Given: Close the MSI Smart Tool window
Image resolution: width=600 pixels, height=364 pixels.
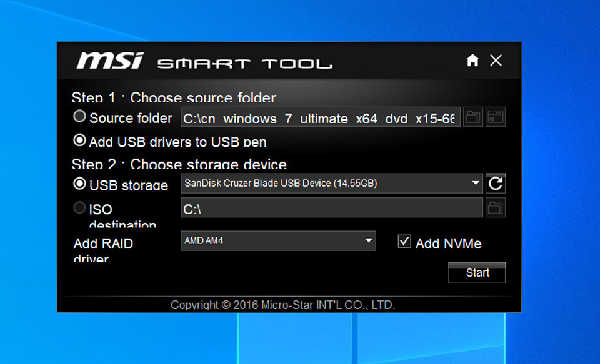Looking at the screenshot, I should coord(496,61).
